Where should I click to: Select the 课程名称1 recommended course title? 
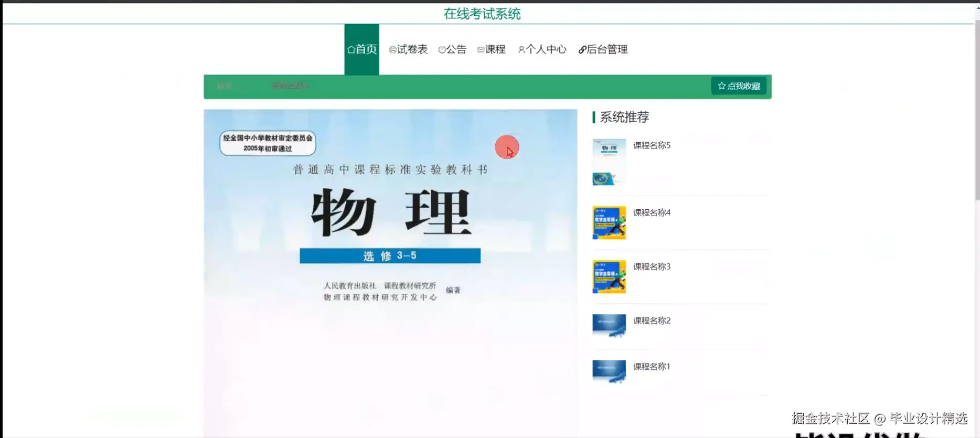[x=652, y=367]
